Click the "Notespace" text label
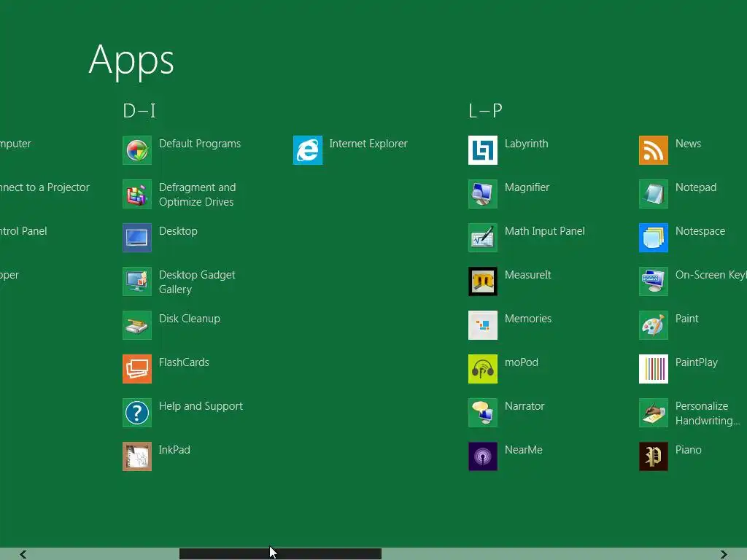Image resolution: width=747 pixels, height=560 pixels. click(700, 231)
